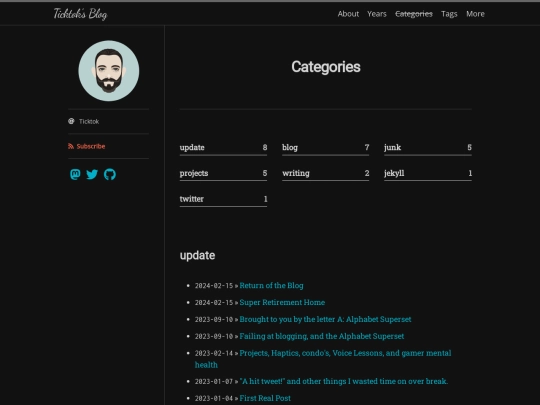Select the Categories nav item
This screenshot has height=405, width=540.
click(x=414, y=14)
